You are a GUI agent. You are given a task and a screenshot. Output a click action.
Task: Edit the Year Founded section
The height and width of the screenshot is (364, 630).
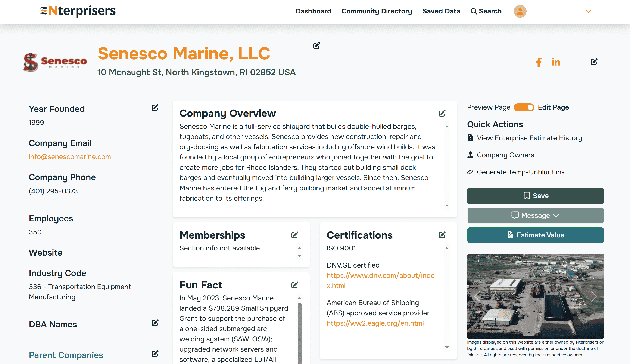point(155,108)
